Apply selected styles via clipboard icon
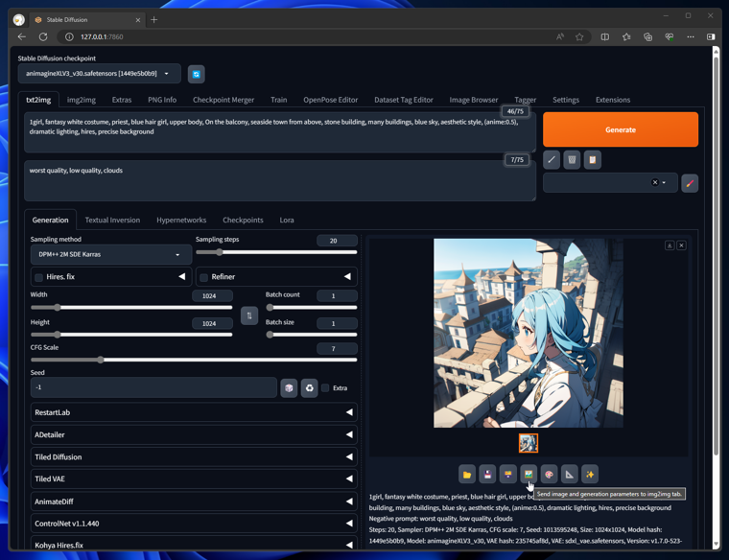This screenshot has width=729, height=560. click(x=593, y=160)
